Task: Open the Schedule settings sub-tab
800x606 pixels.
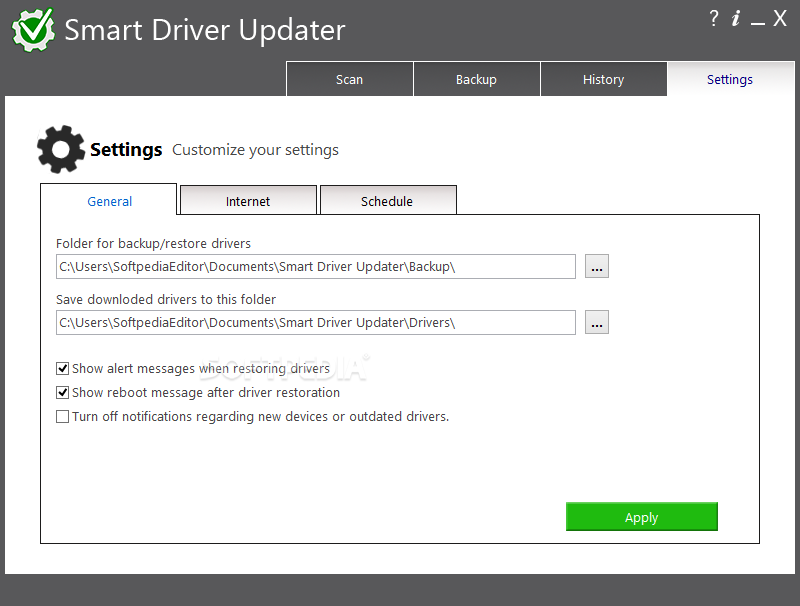Action: point(387,200)
